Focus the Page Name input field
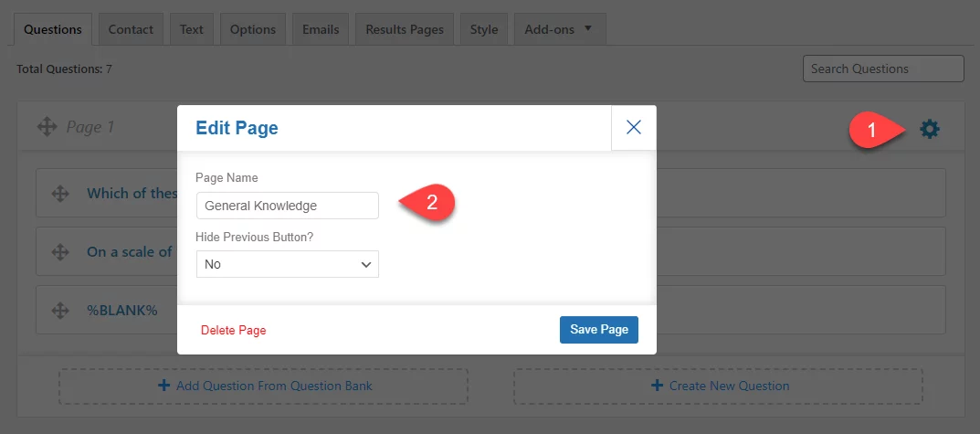Image resolution: width=980 pixels, height=434 pixels. coord(288,206)
